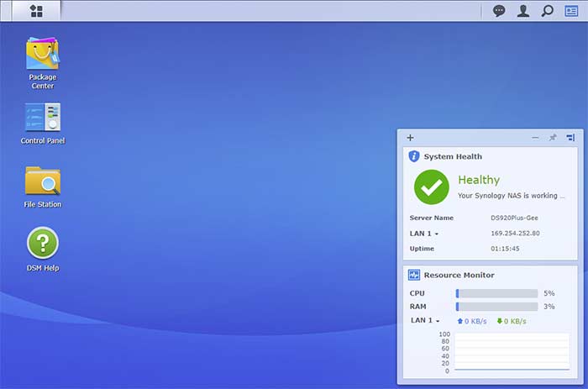The image size is (588, 389).
Task: Open File Station desktop icon
Action: pos(42,187)
